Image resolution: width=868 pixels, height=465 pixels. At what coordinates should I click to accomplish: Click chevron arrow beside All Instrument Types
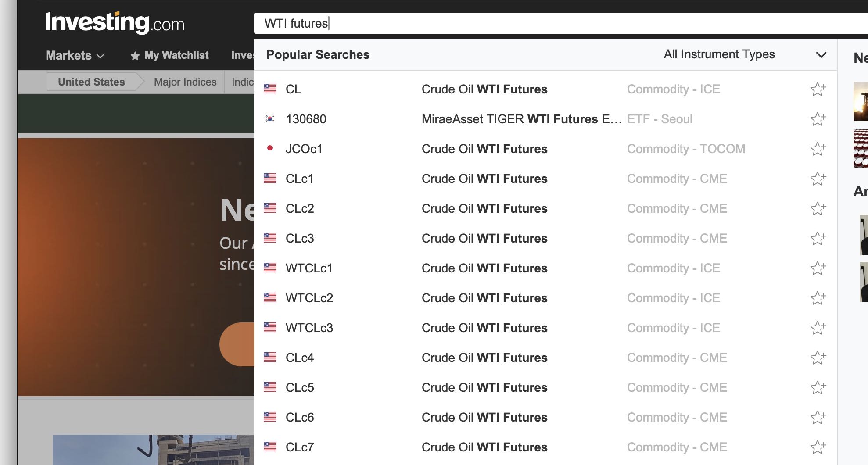pos(821,55)
